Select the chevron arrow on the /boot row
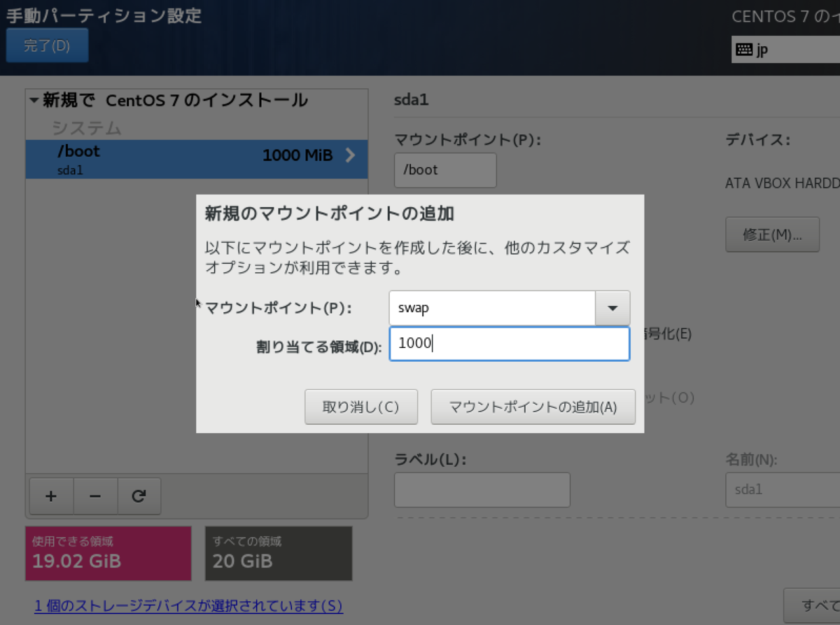840x625 pixels. (349, 155)
